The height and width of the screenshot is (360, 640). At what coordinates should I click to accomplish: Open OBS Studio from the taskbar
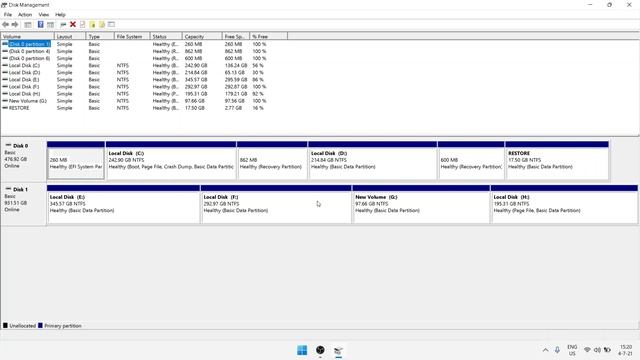(320, 350)
